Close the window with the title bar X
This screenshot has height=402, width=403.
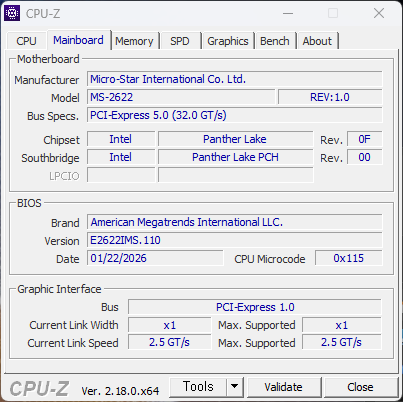(379, 14)
